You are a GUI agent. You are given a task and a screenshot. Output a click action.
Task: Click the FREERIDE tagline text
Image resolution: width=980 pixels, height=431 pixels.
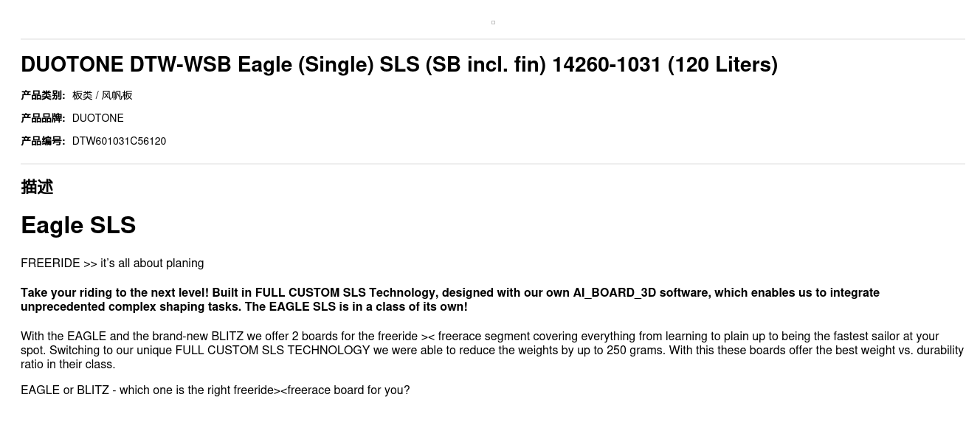pos(112,263)
